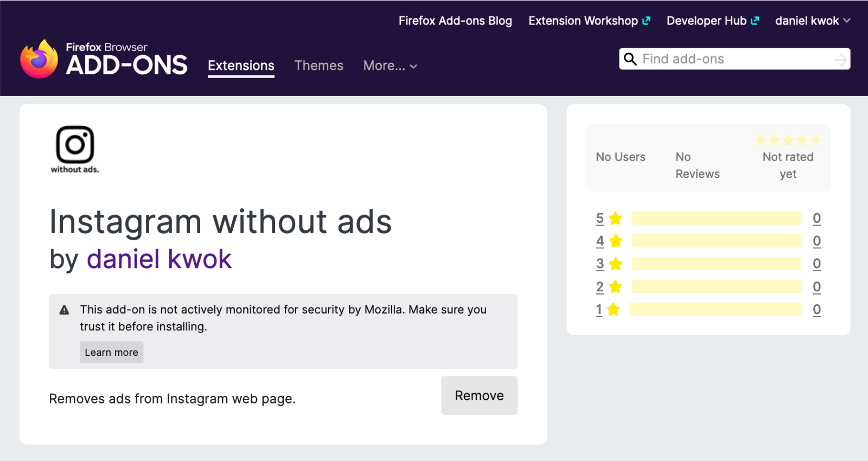Expand the daniel kwok account menu
868x461 pixels.
click(x=813, y=21)
